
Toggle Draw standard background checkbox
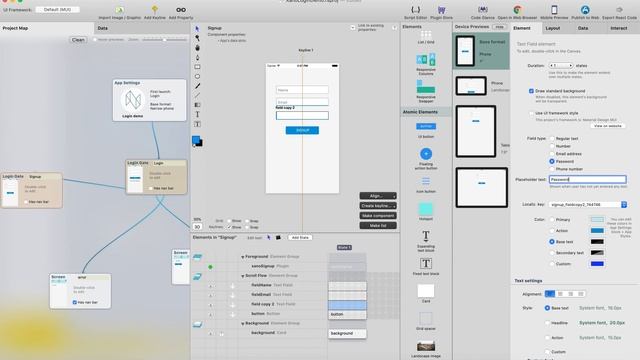[531, 91]
